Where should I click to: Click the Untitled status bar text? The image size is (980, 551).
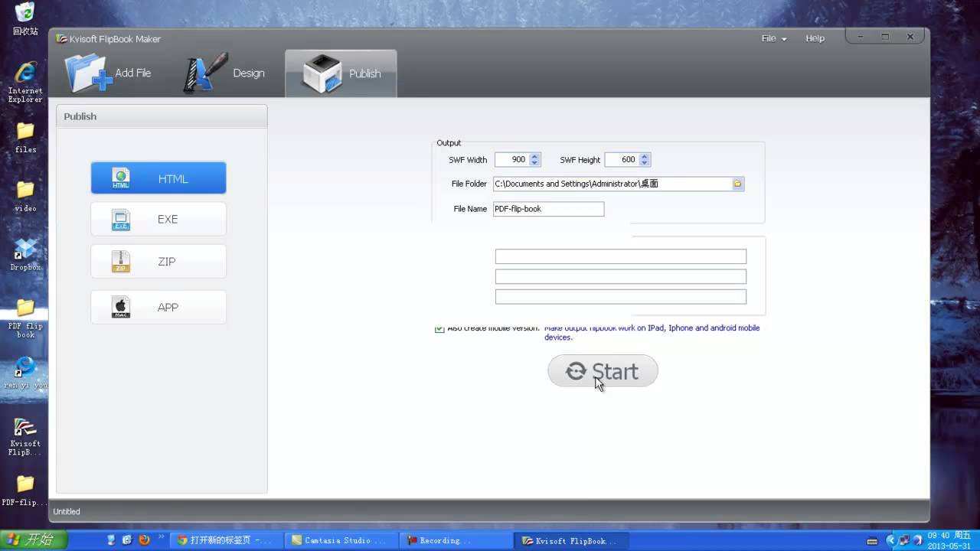[x=67, y=511]
